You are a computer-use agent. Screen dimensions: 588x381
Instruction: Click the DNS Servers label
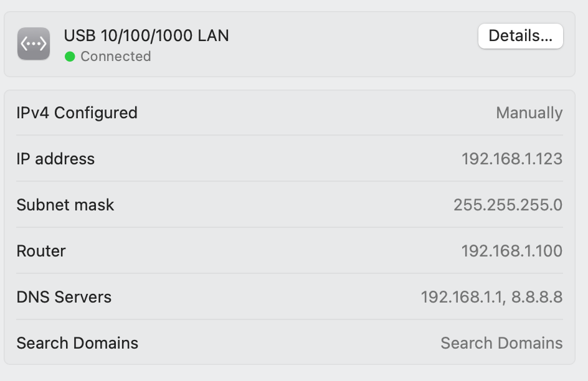click(x=64, y=297)
